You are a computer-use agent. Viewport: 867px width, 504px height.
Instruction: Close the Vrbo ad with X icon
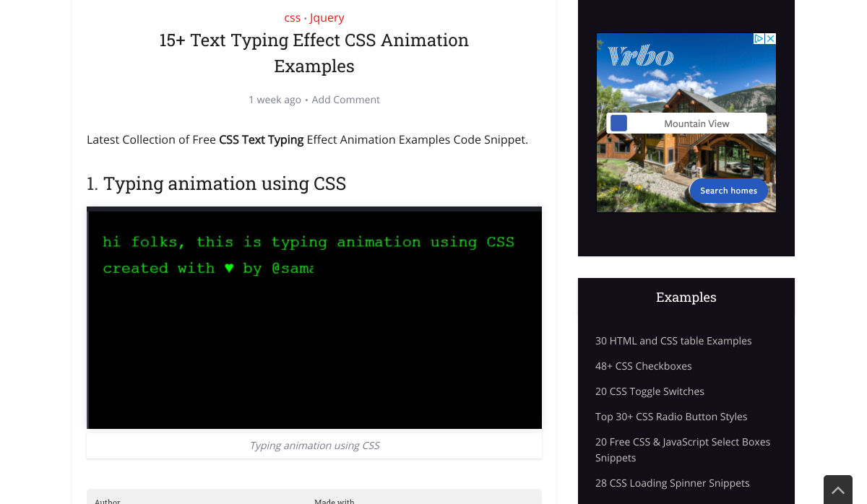click(770, 39)
